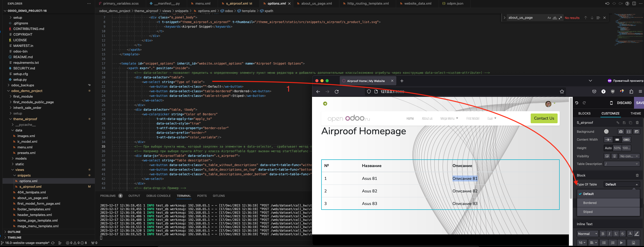Image resolution: width=644 pixels, height=247 pixels.
Task: Set height to 50%
Action: point(617,148)
